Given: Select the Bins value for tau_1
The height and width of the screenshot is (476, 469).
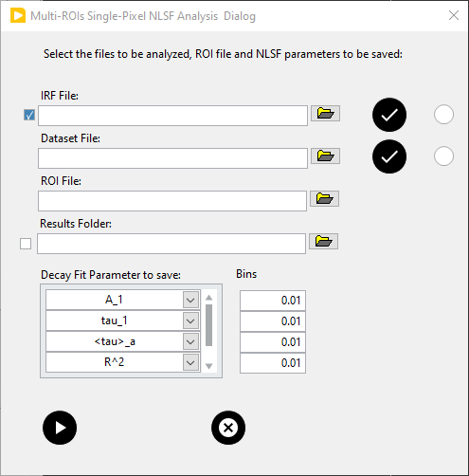Looking at the screenshot, I should [x=273, y=321].
